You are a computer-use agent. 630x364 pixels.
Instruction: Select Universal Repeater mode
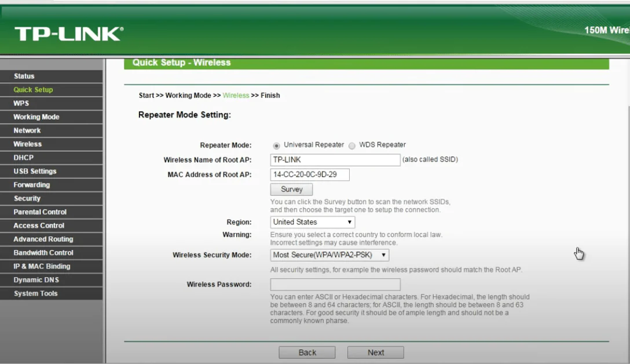point(276,145)
